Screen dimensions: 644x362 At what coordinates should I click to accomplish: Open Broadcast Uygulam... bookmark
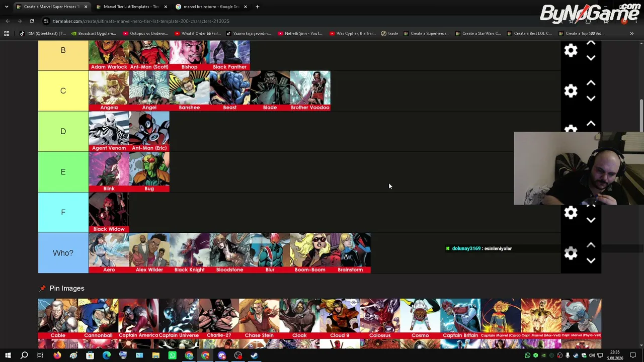(x=94, y=34)
